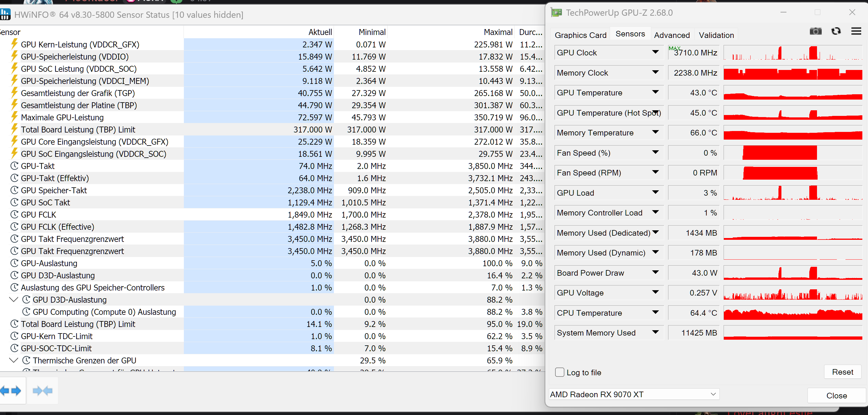Open the Memory Temperature sensor dropdown
Image resolution: width=868 pixels, height=415 pixels.
655,132
